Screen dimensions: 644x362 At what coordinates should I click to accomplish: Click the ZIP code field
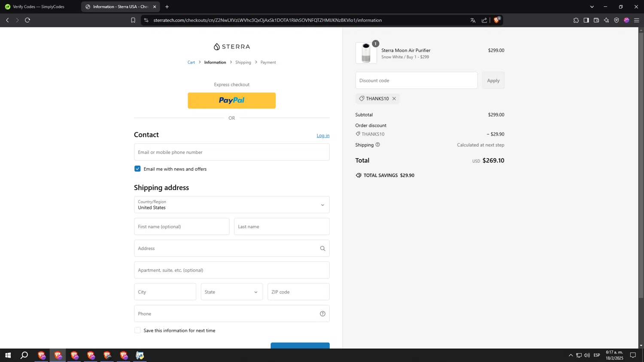coord(298,292)
